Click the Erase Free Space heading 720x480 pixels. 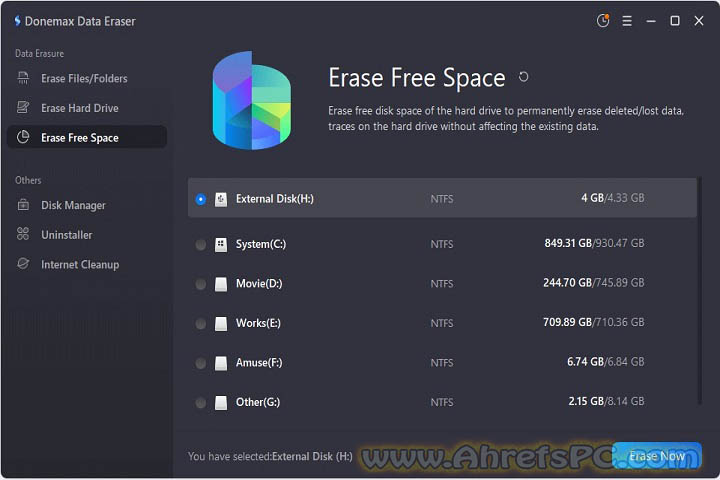click(x=417, y=77)
